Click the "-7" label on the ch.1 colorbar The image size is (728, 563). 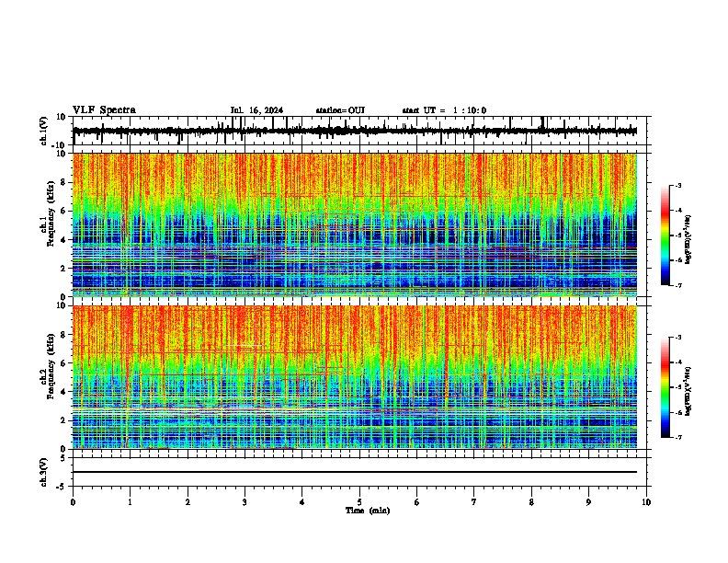[677, 285]
